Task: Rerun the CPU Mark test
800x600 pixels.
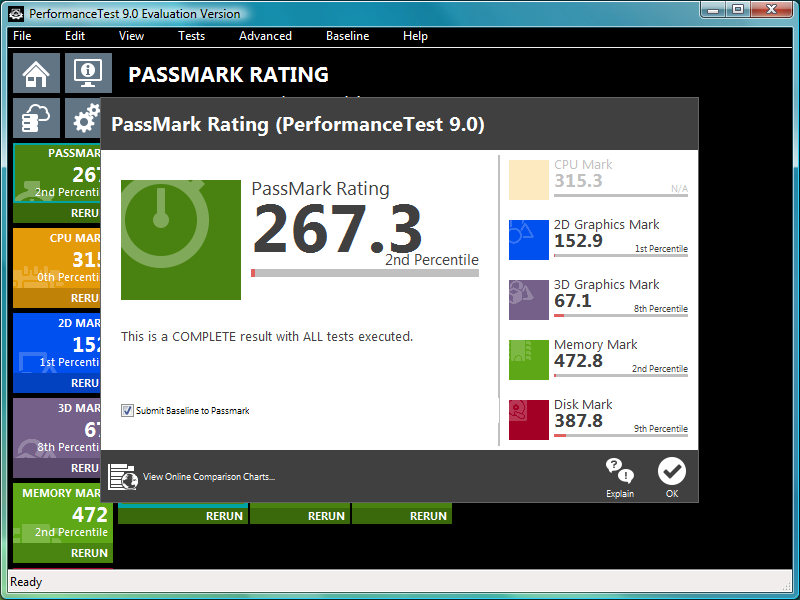Action: 85,298
